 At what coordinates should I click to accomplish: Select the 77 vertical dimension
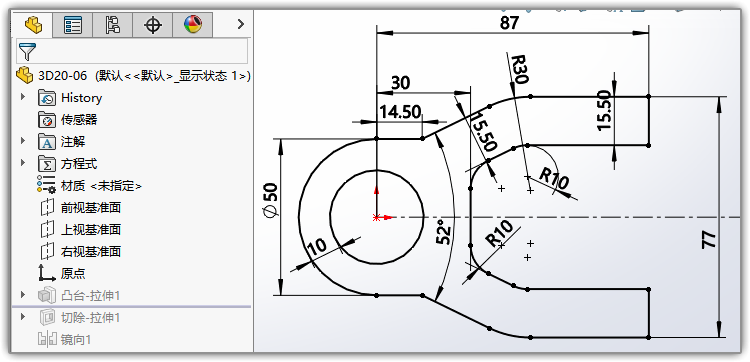[710, 239]
